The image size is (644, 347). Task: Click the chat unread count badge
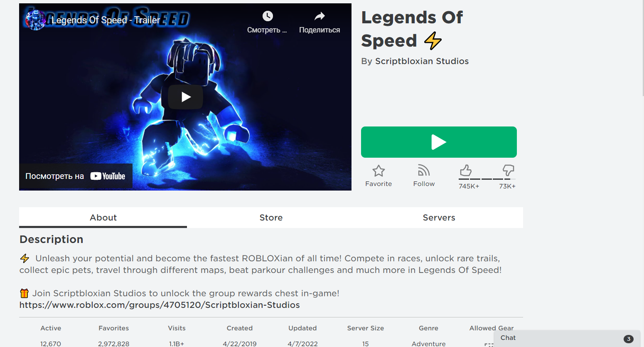tap(629, 339)
